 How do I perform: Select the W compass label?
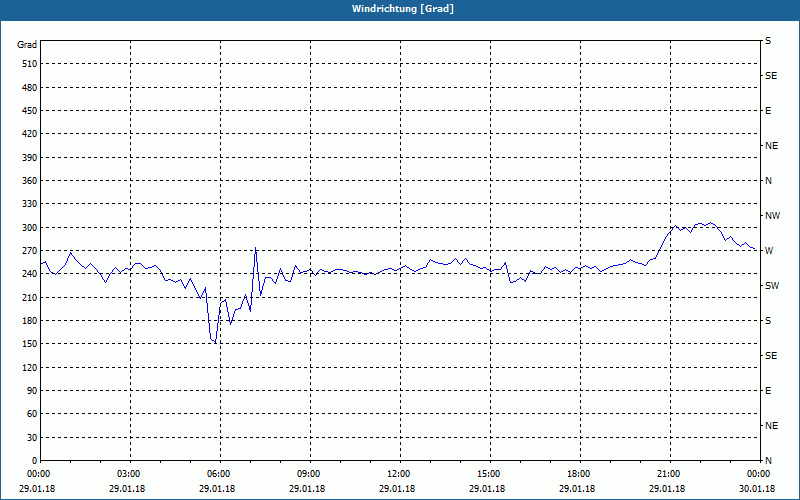coord(769,251)
